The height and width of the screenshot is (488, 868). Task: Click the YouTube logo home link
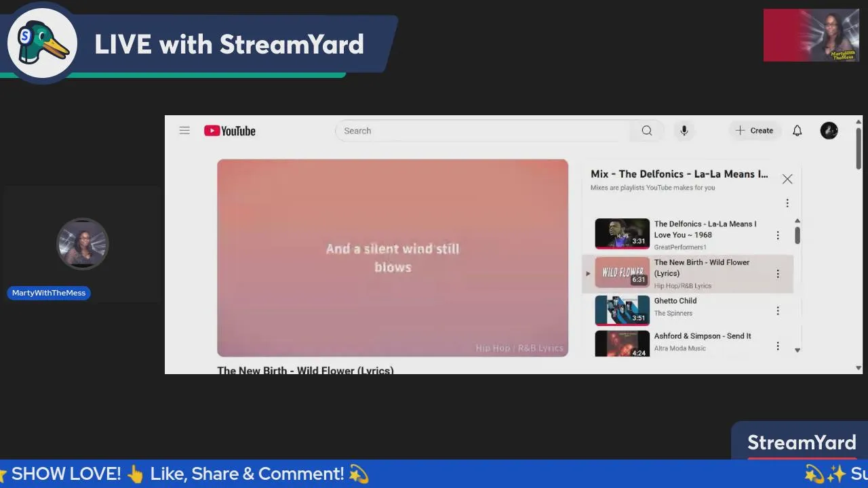[230, 131]
